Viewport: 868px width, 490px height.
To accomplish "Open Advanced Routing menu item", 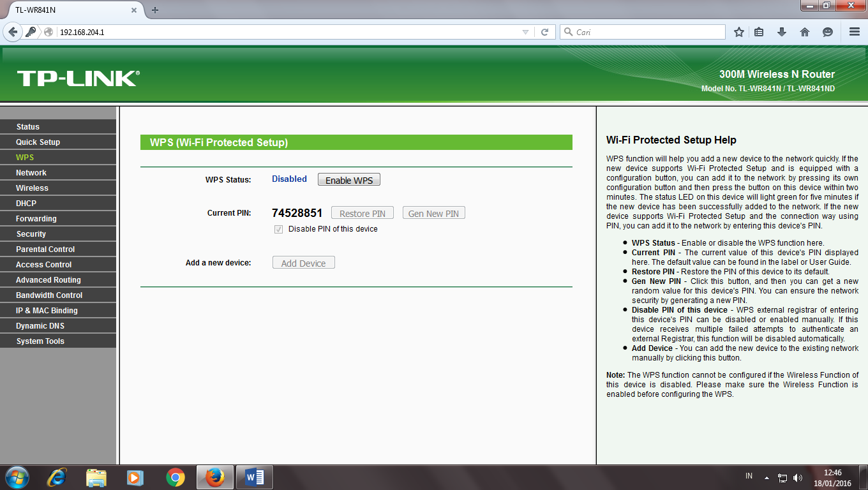I will click(x=58, y=280).
